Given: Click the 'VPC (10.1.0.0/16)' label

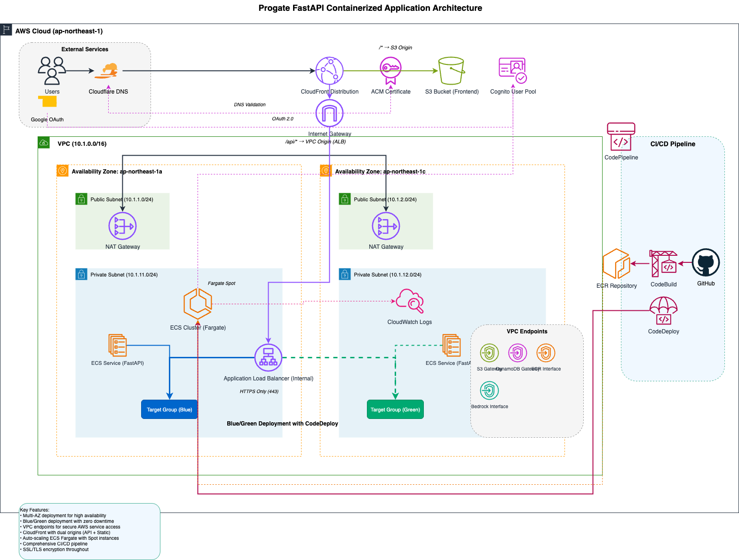Looking at the screenshot, I should tap(82, 144).
